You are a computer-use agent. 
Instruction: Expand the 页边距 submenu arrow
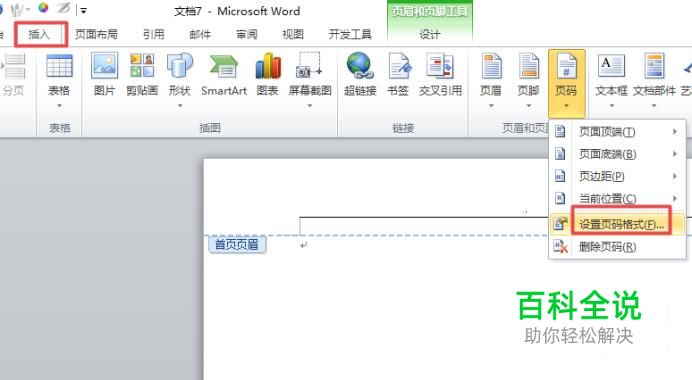pyautogui.click(x=675, y=176)
